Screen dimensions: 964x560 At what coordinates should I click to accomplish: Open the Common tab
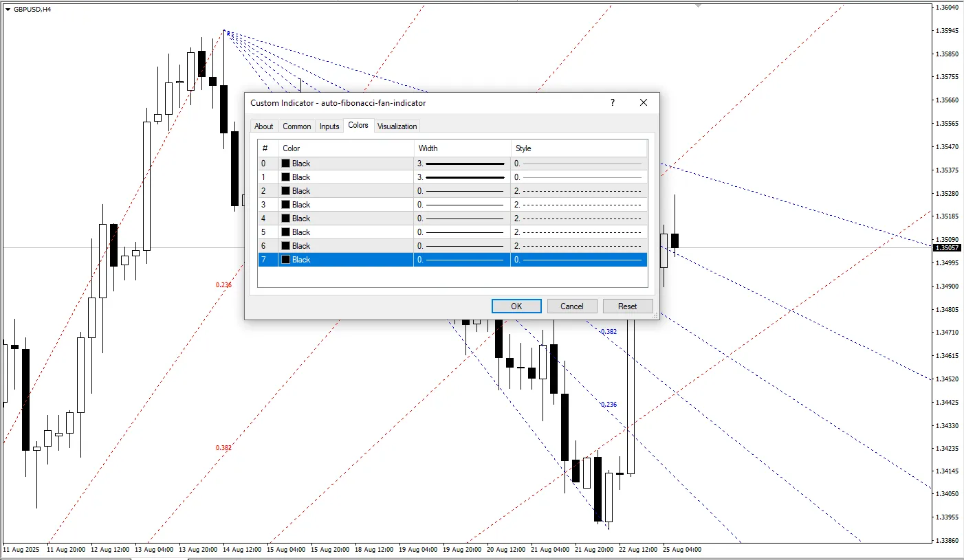[296, 126]
